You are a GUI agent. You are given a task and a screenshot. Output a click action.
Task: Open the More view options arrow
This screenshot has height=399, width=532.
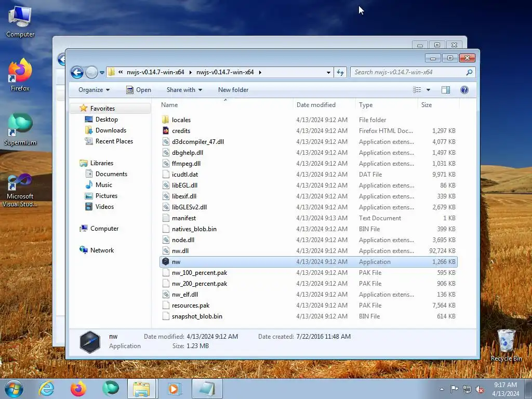pyautogui.click(x=428, y=90)
